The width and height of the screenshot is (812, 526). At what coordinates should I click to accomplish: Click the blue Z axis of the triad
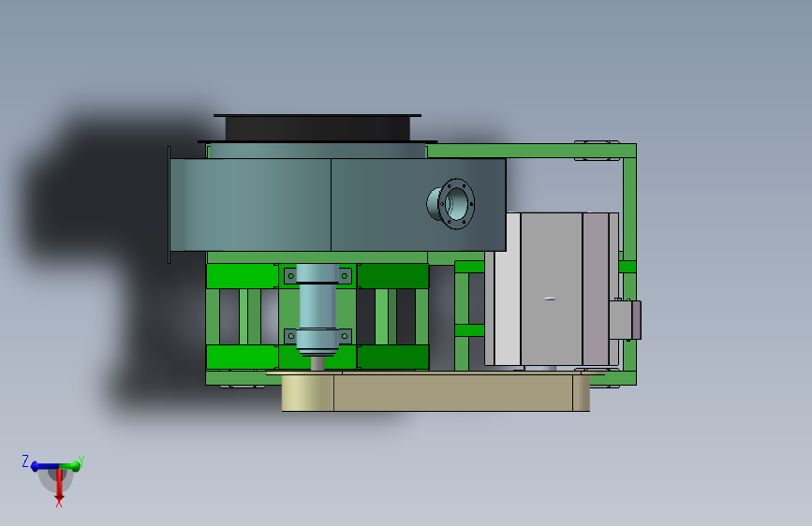(x=41, y=466)
